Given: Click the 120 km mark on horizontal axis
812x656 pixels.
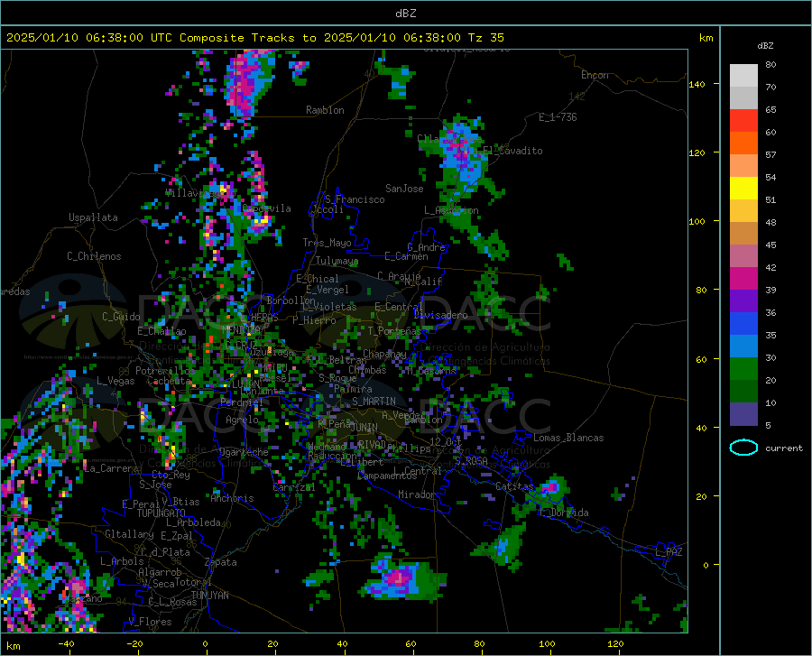Looking at the screenshot, I should (x=615, y=644).
